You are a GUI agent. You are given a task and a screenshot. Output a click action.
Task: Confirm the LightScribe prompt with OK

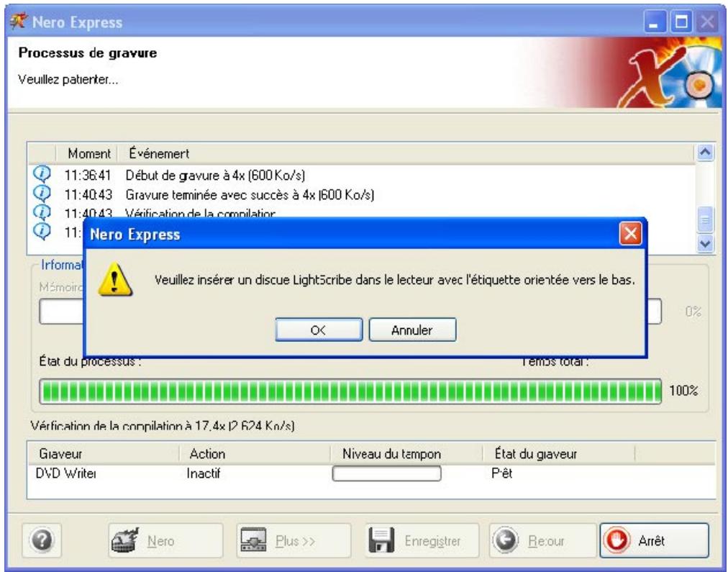point(319,330)
